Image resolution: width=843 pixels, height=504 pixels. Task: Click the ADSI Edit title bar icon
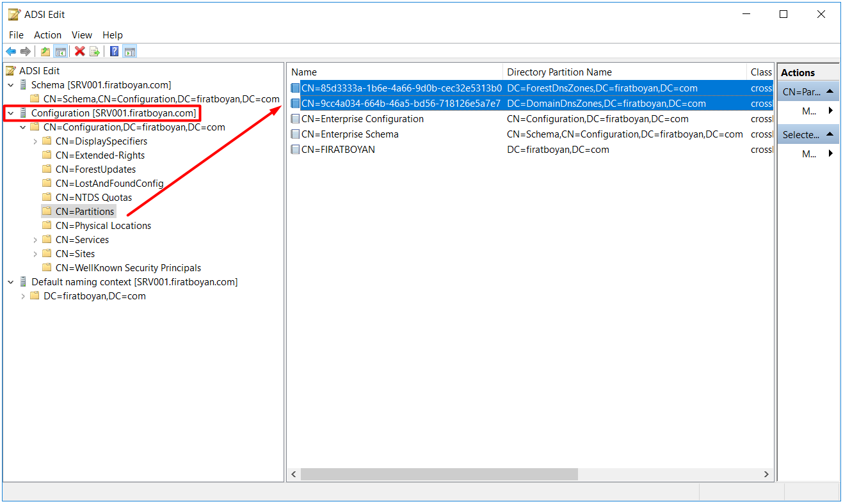coord(14,14)
